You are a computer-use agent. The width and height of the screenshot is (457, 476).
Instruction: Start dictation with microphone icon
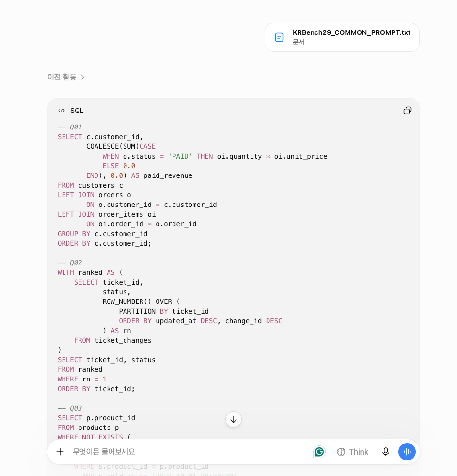point(385,452)
